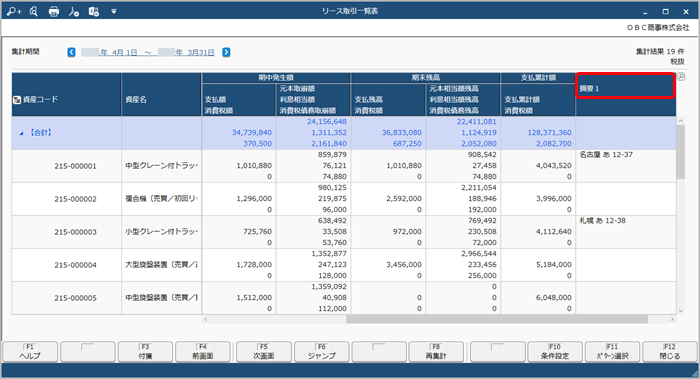Screen dimensions: 700x379
Task: Export the list to Excel
Action: 94,11
